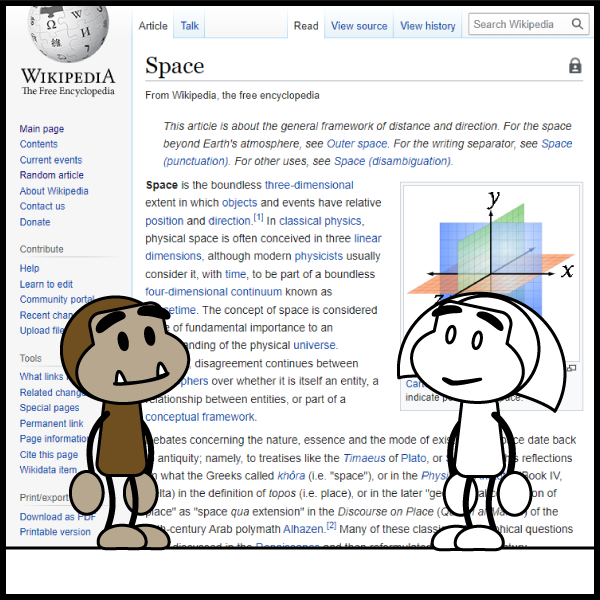Load a Random article
Viewport: 600px width, 600px height.
(52, 175)
